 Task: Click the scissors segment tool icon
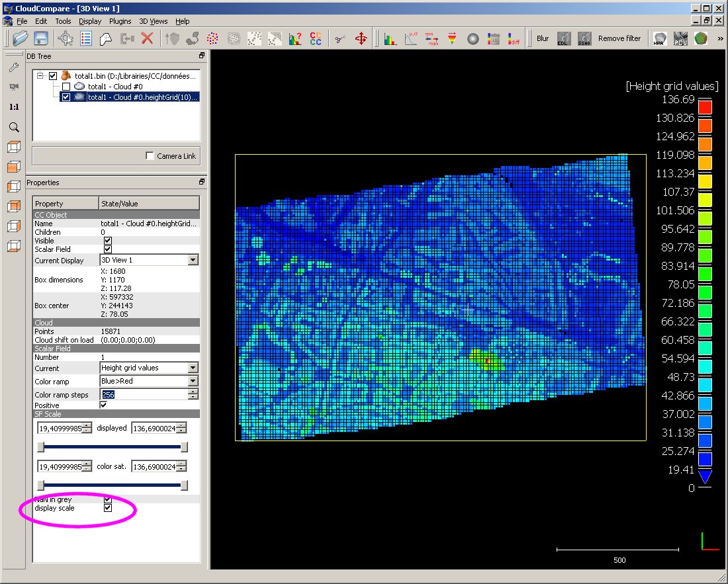pos(340,38)
